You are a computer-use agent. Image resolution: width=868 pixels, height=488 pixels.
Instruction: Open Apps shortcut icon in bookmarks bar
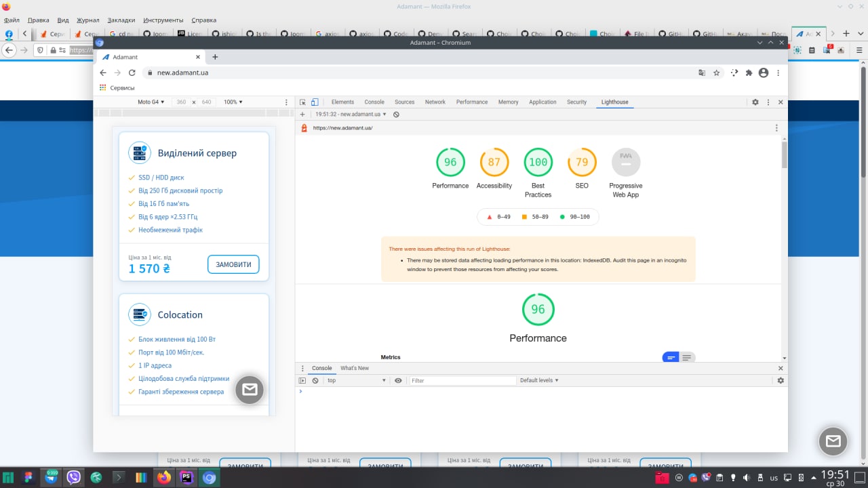103,87
